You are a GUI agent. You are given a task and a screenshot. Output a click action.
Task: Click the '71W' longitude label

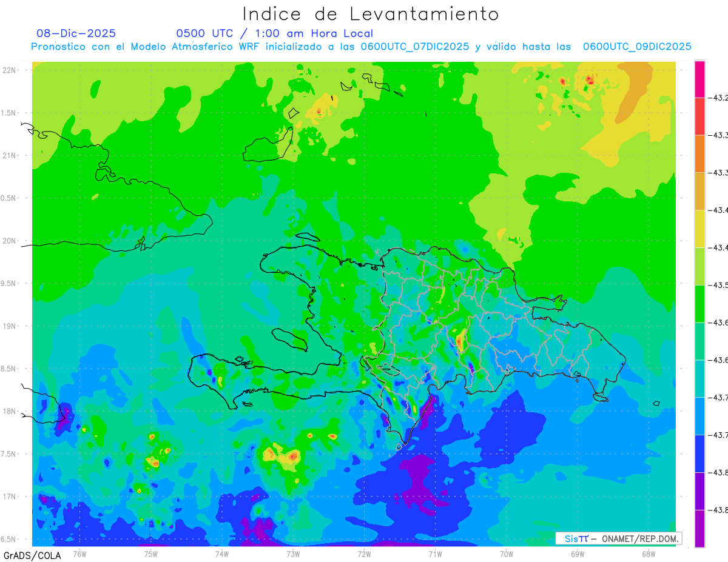pyautogui.click(x=435, y=554)
